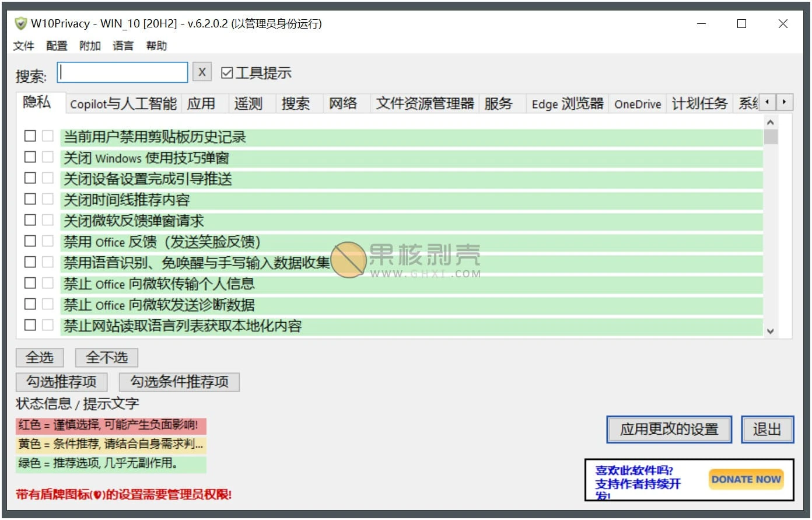The image size is (812, 520).
Task: Click the list scrollbar thumb
Action: [771, 137]
